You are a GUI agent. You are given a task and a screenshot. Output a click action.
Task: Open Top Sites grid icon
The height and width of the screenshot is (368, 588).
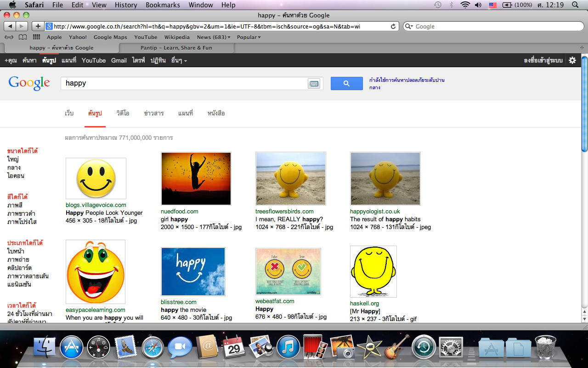pyautogui.click(x=36, y=37)
